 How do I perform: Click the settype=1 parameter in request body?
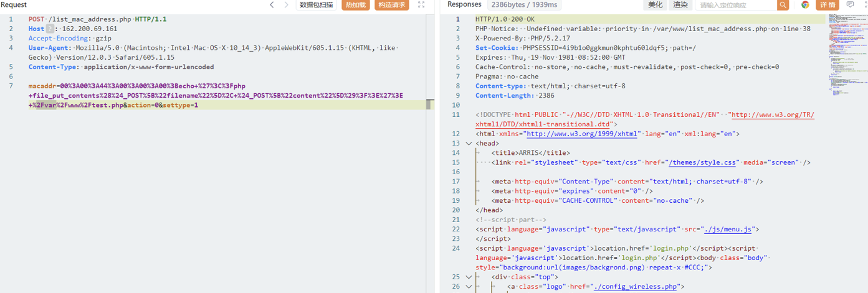[181, 105]
